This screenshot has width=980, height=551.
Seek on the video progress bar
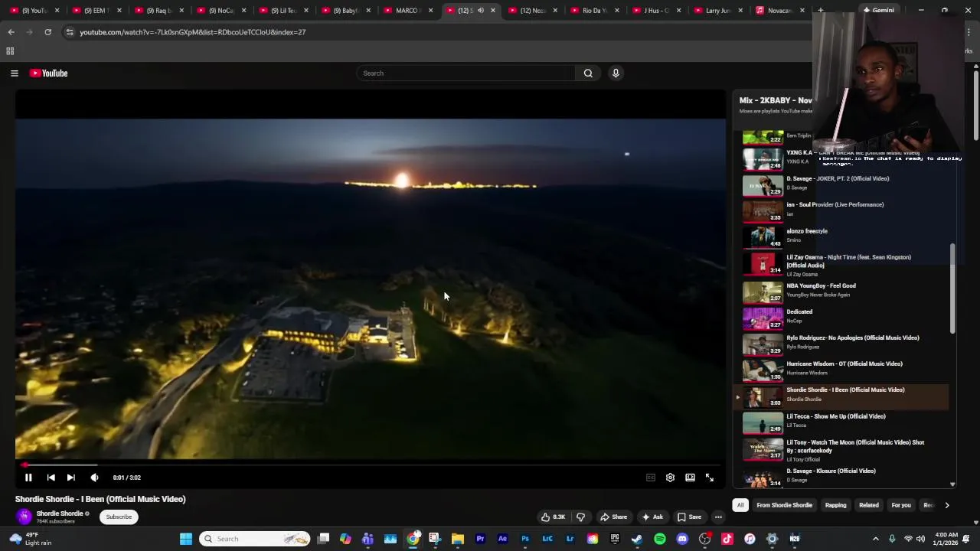[371, 465]
